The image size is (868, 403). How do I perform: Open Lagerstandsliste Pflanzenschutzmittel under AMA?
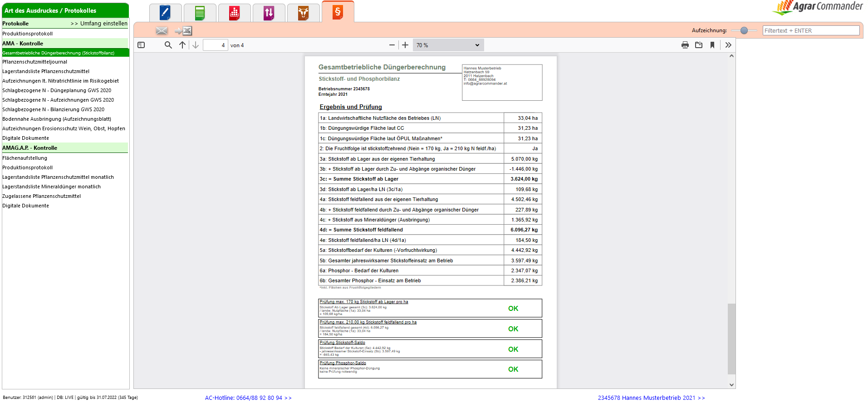(x=46, y=71)
